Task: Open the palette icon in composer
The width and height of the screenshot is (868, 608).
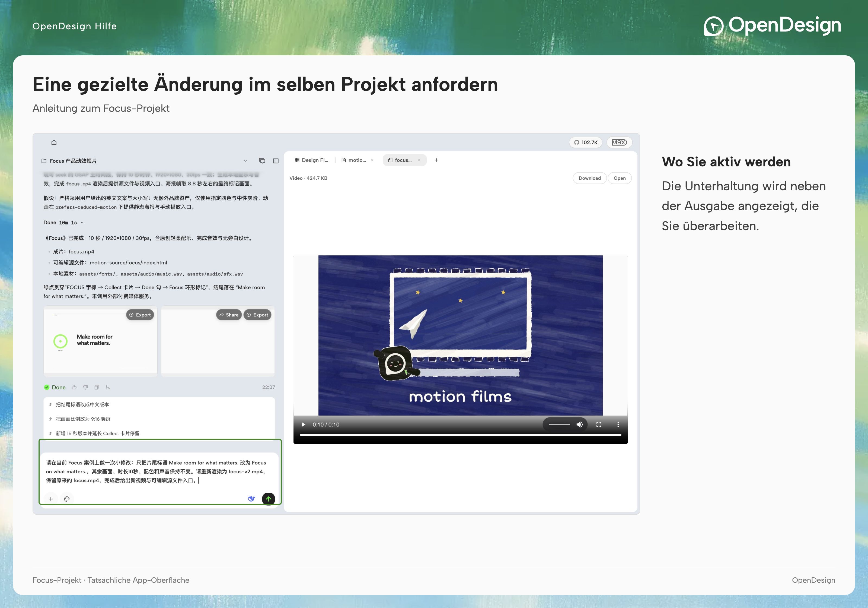Action: point(67,499)
